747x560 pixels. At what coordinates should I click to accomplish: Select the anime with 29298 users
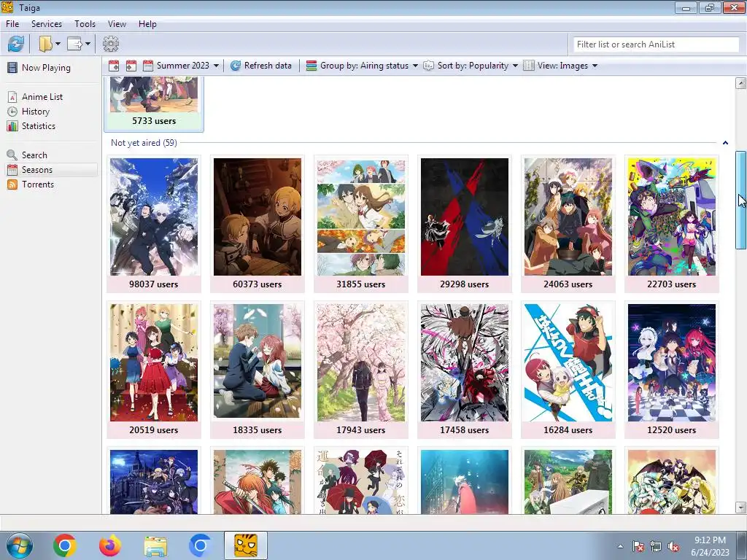pos(465,224)
